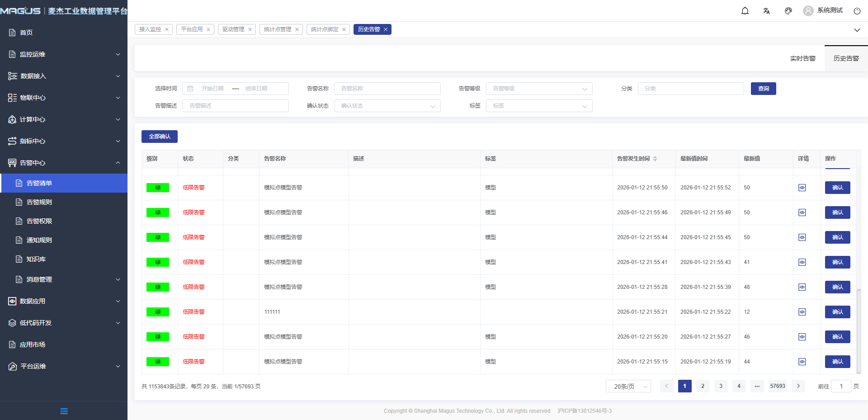Expand the 数据接入 sidebar menu

click(x=63, y=76)
